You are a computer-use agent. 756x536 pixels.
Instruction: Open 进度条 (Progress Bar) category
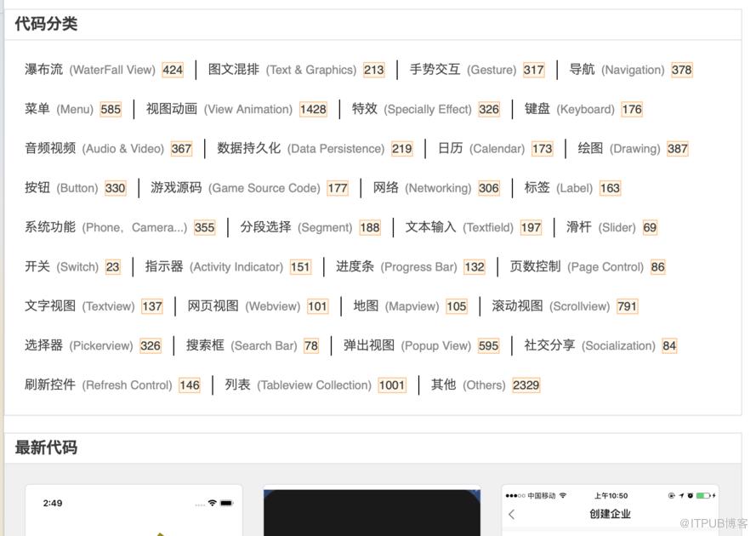click(x=396, y=267)
